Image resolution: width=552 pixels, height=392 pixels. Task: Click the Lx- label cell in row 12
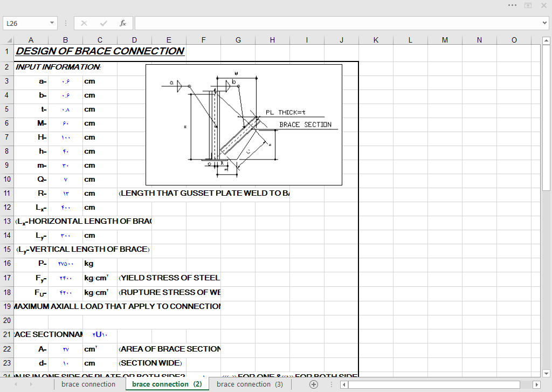(x=31, y=208)
